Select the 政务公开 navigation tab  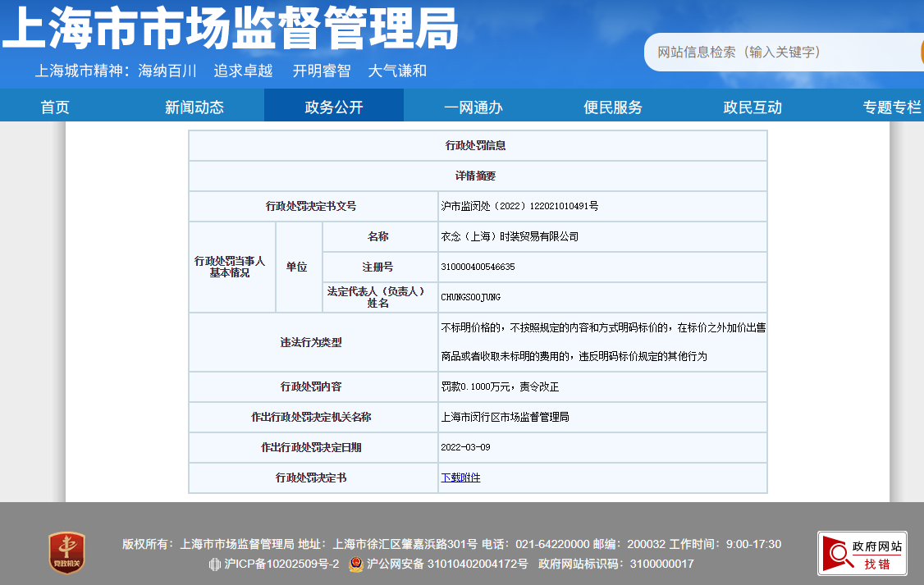[333, 106]
